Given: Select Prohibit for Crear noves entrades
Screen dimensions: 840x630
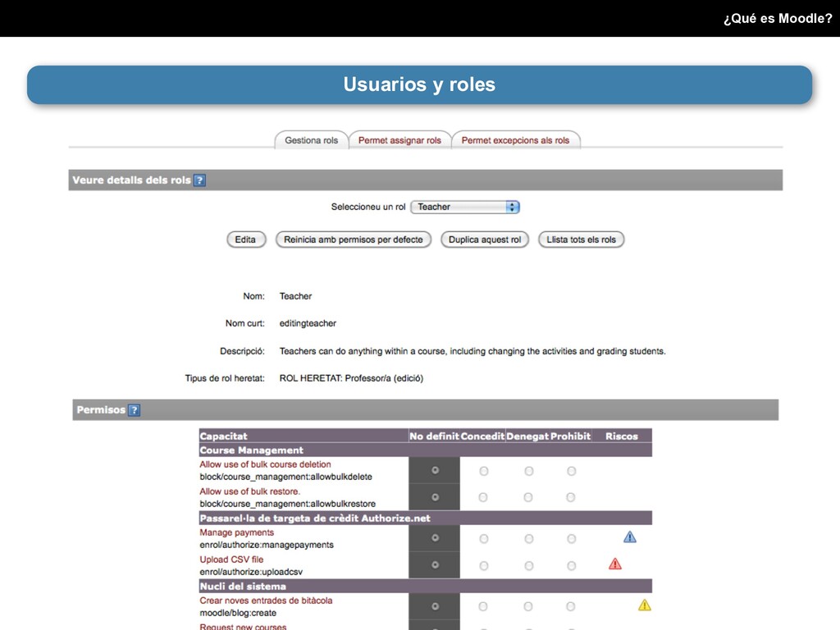Looking at the screenshot, I should click(571, 606).
